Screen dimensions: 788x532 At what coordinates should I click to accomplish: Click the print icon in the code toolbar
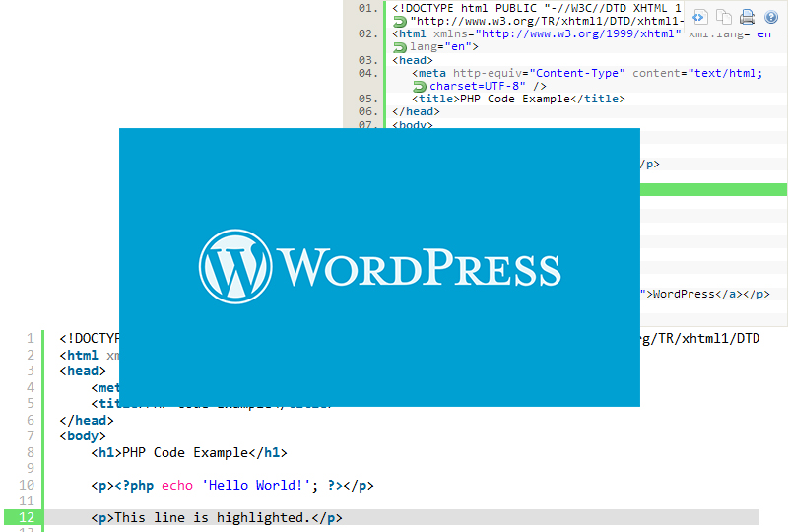(x=748, y=17)
